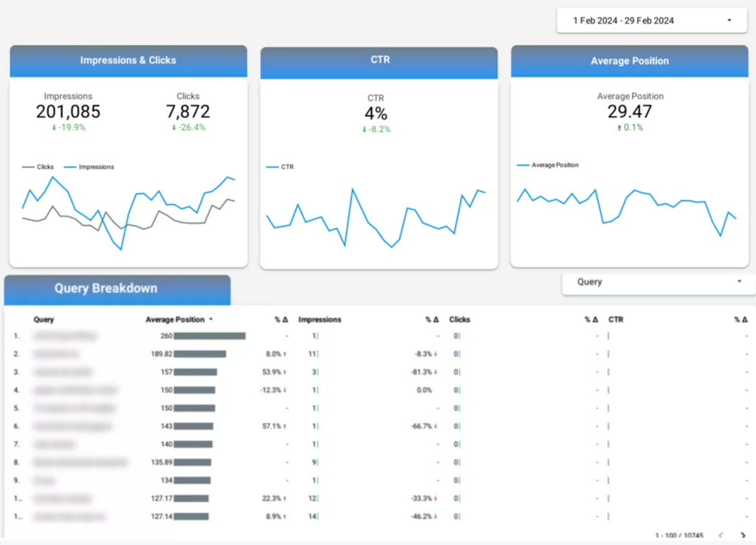The width and height of the screenshot is (756, 545).
Task: Sort by clicking the Impressions column header
Action: tap(320, 319)
